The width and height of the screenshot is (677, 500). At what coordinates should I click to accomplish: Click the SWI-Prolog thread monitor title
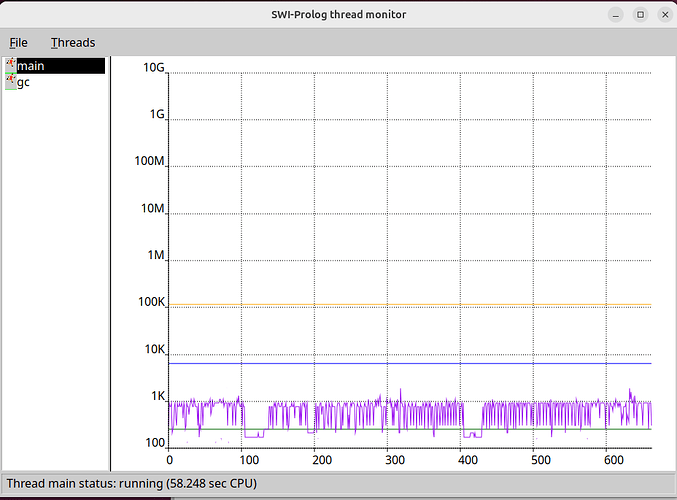pos(338,15)
